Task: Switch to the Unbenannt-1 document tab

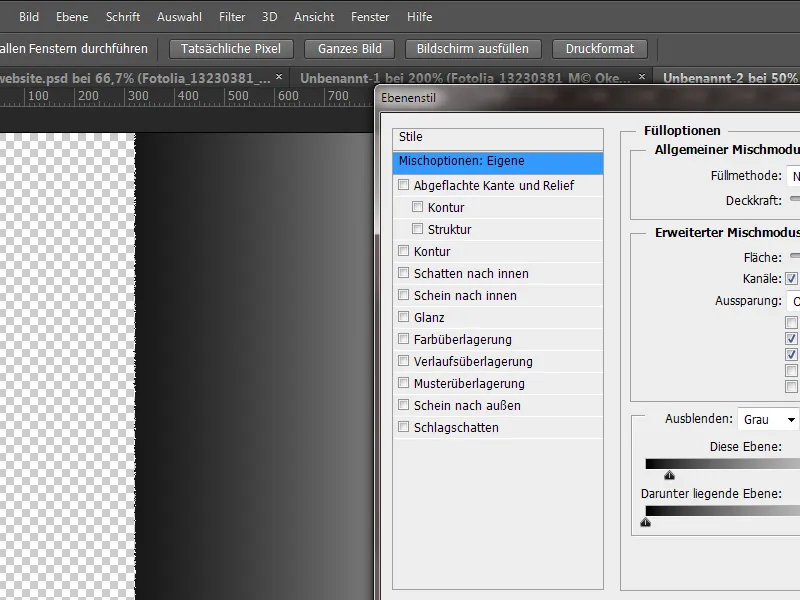Action: coord(465,78)
